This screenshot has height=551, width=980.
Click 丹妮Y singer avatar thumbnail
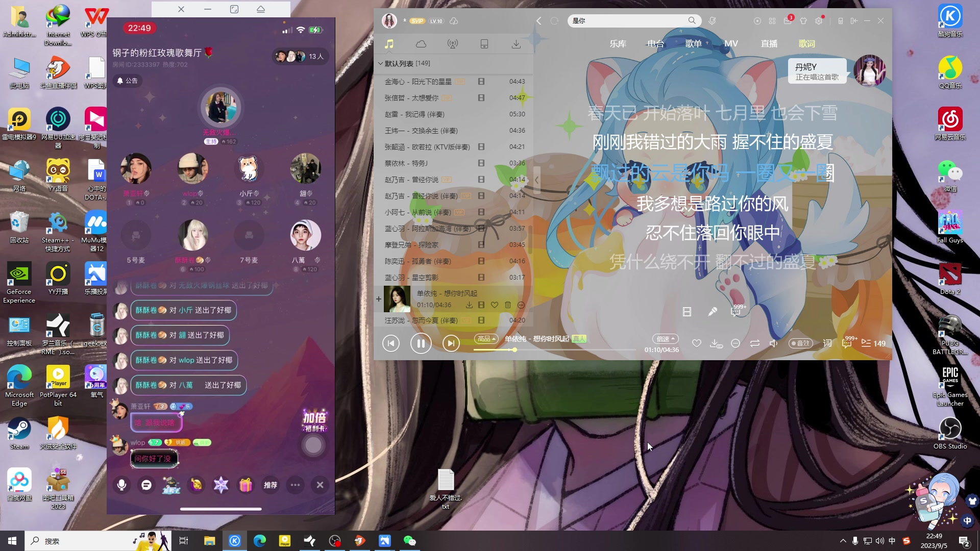870,70
